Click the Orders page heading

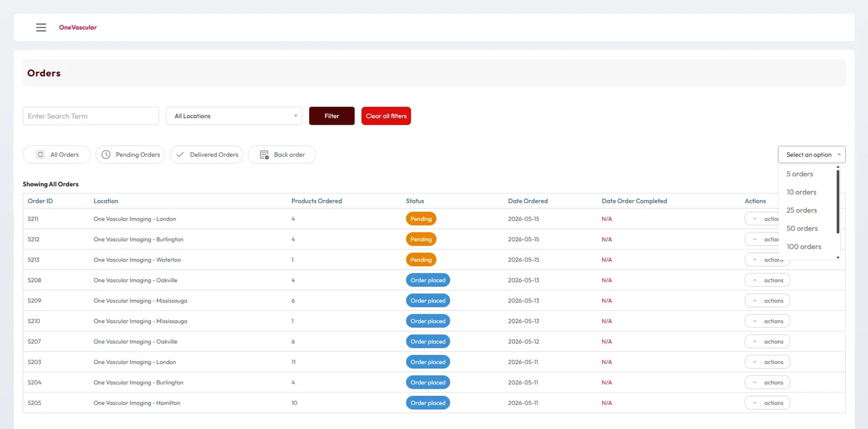(x=44, y=73)
